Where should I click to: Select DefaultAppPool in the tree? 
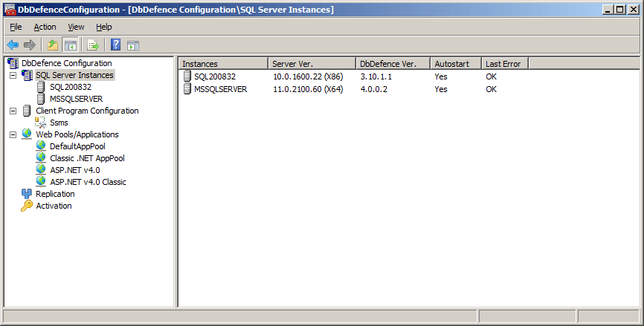pos(77,146)
